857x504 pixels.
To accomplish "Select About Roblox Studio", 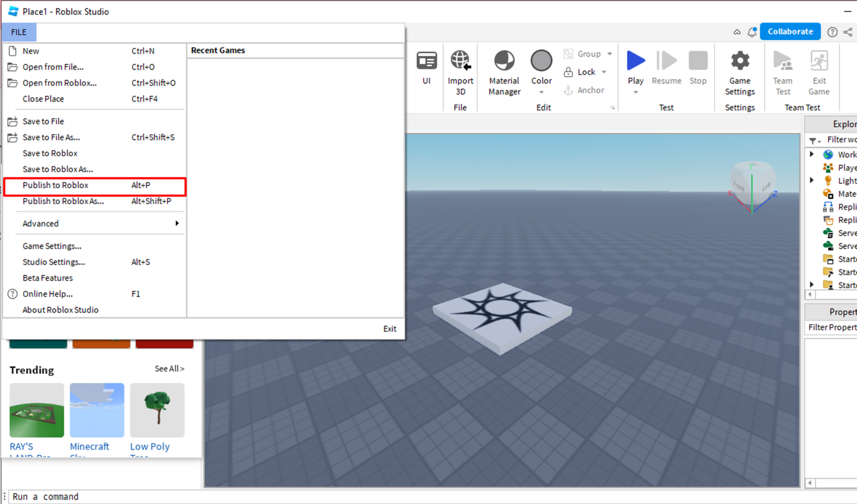I will 94,310.
